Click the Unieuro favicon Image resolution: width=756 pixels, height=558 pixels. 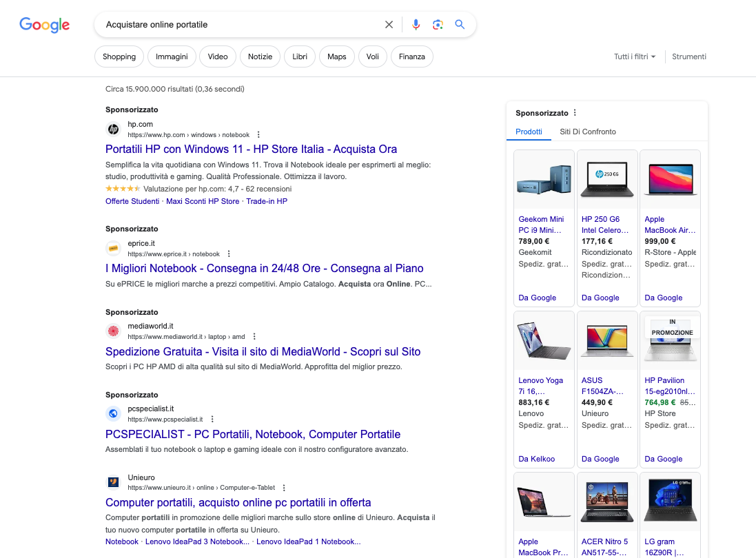pyautogui.click(x=113, y=482)
